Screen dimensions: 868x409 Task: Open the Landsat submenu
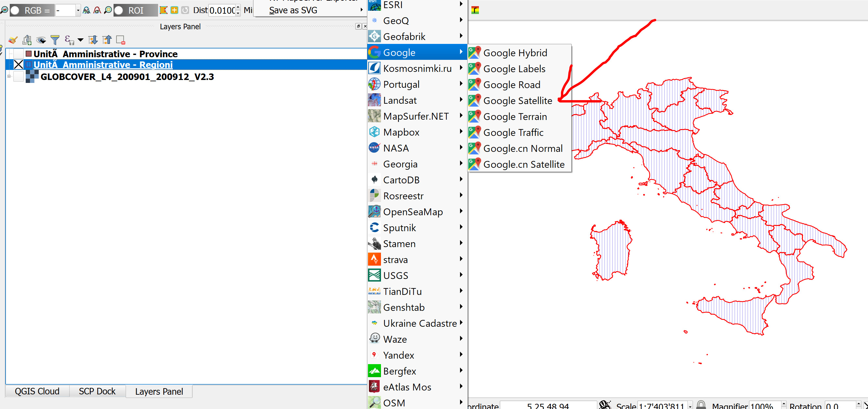point(417,100)
